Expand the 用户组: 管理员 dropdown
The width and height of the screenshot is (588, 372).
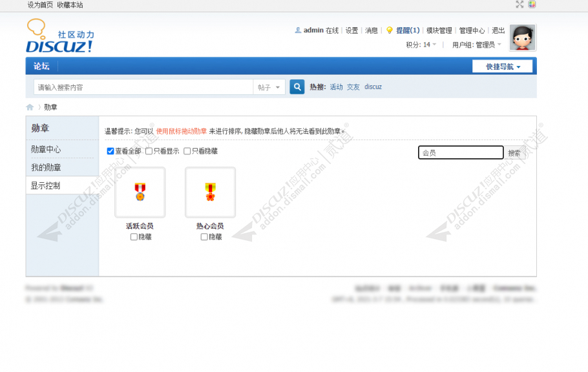pyautogui.click(x=476, y=45)
